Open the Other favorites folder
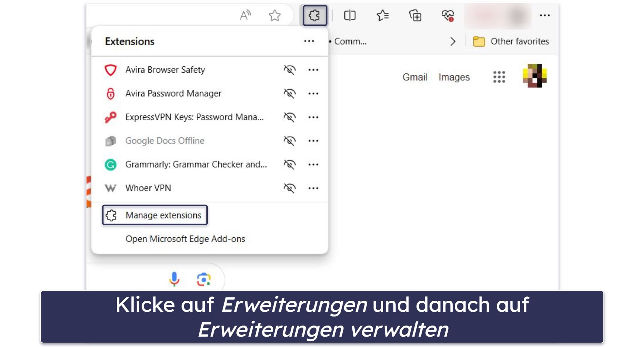This screenshot has height=347, width=644. click(x=511, y=41)
